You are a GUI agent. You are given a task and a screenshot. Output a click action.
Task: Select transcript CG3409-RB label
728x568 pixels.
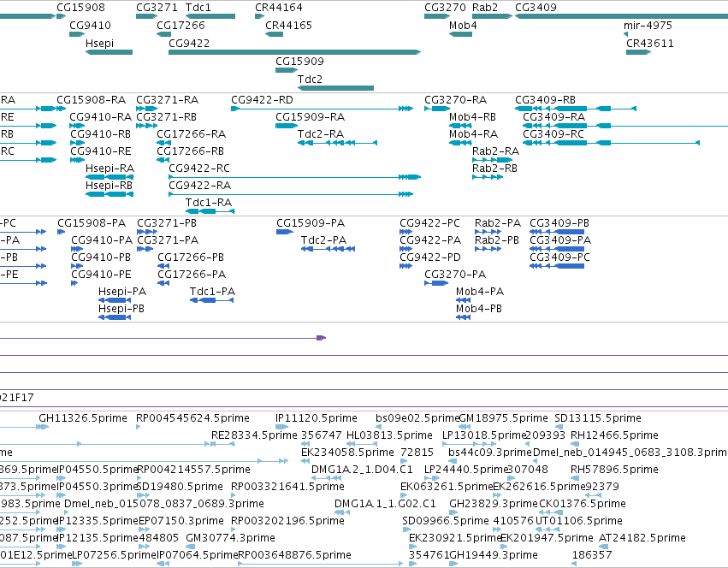[x=545, y=100]
